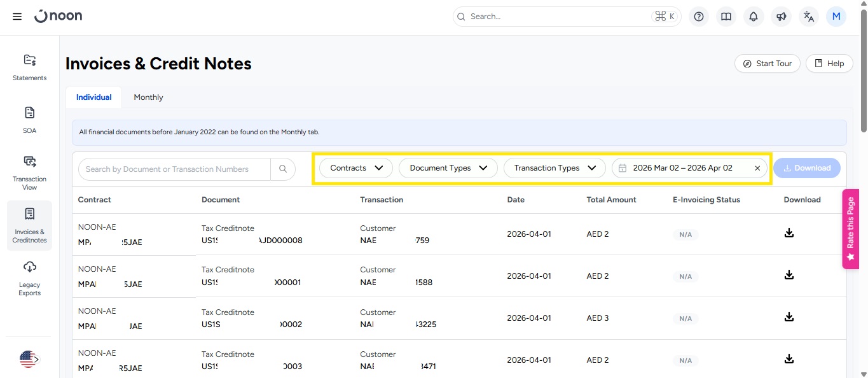Switch to the Monthly tab
The height and width of the screenshot is (378, 868).
click(x=148, y=97)
